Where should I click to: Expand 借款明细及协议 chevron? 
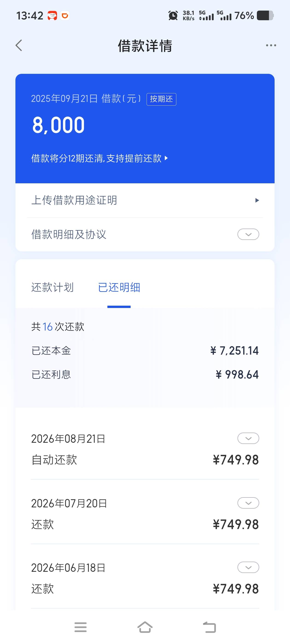(x=248, y=234)
